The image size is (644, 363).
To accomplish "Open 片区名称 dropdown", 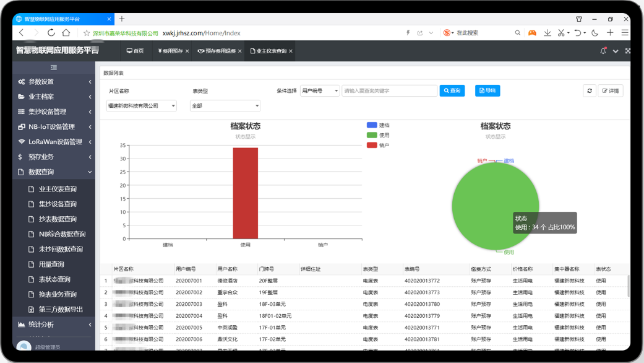I will pos(141,106).
